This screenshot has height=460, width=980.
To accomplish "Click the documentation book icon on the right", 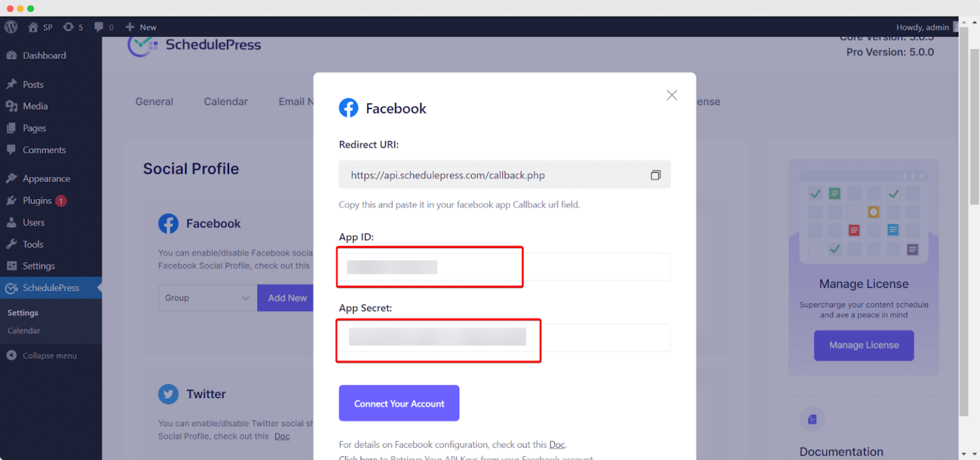I will coord(812,419).
